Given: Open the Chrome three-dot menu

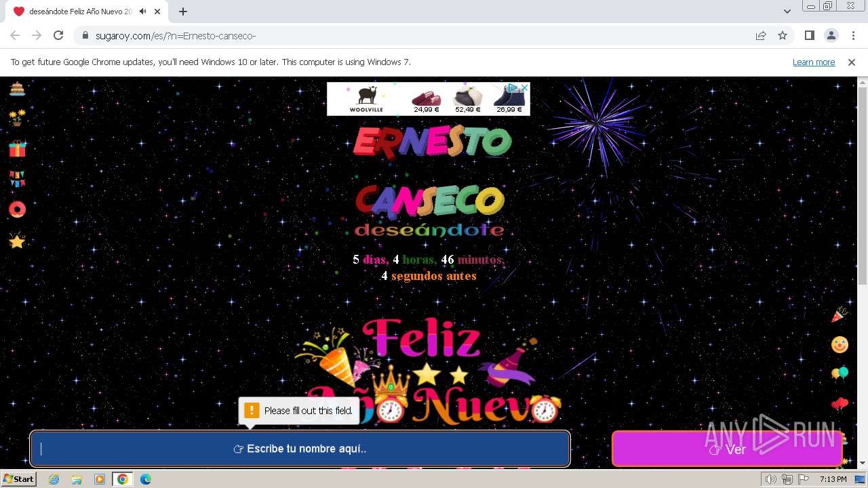Looking at the screenshot, I should (852, 35).
